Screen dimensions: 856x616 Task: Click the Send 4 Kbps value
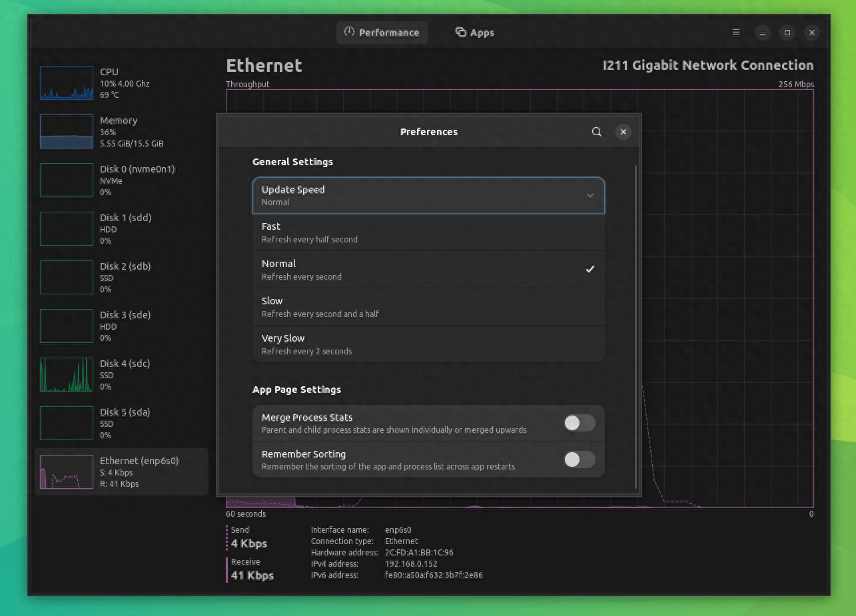tap(249, 543)
